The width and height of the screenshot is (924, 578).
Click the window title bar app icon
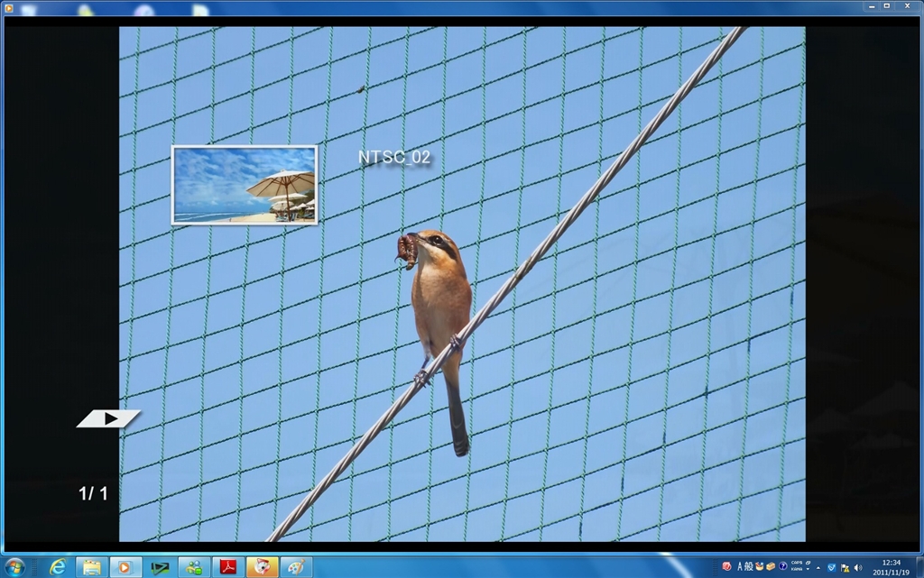tap(8, 7)
